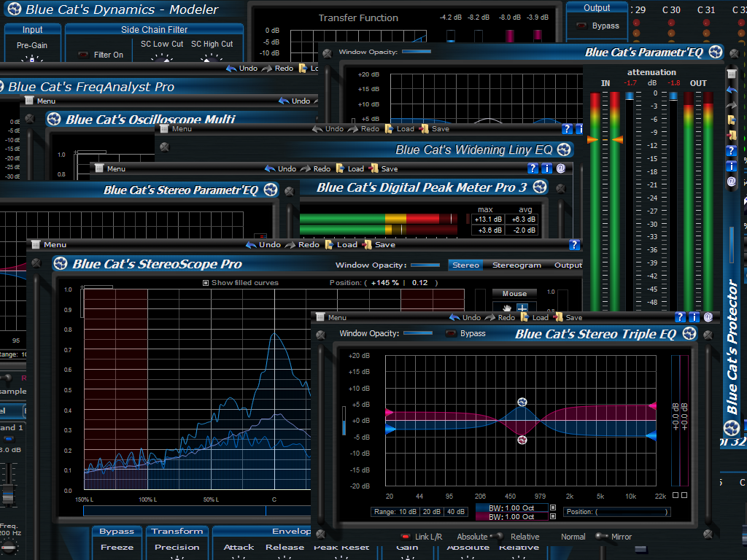The width and height of the screenshot is (747, 560).
Task: Select blue band handle on Triple EQ curve
Action: point(522,402)
